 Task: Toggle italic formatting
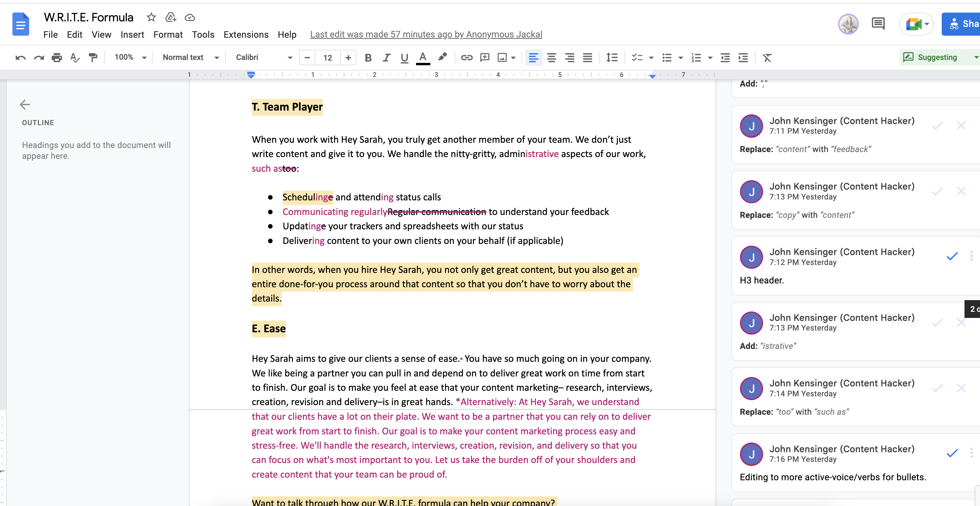tap(386, 58)
